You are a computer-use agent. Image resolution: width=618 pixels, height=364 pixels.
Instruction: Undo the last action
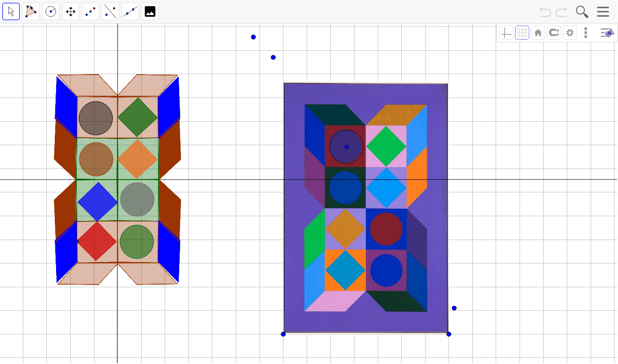tap(546, 12)
